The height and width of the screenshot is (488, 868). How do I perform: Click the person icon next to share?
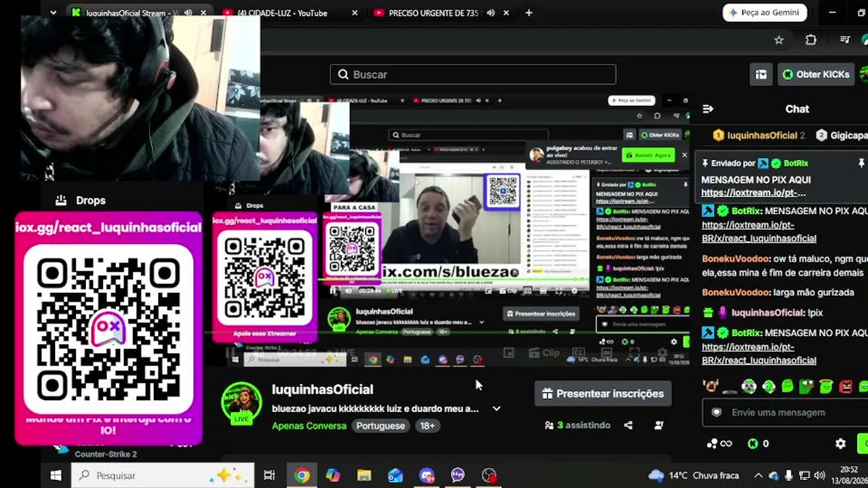[x=658, y=426]
